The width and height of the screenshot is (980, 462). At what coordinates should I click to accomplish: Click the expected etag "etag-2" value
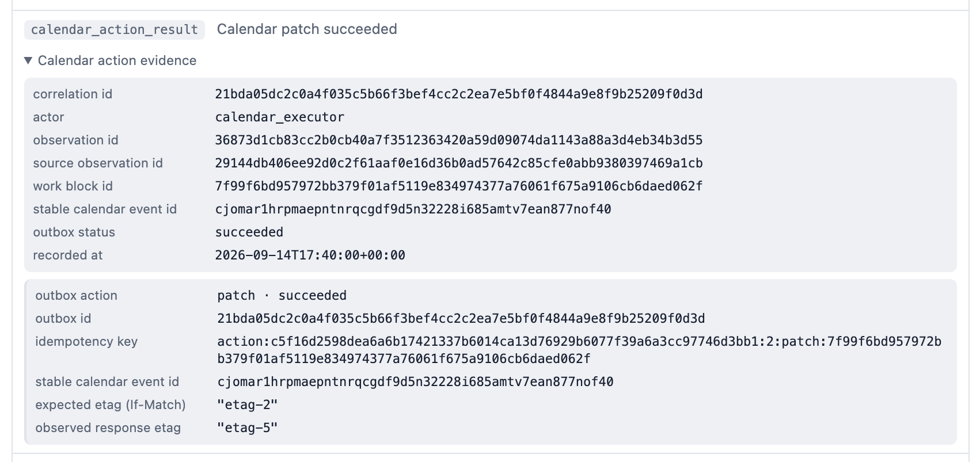click(x=248, y=405)
